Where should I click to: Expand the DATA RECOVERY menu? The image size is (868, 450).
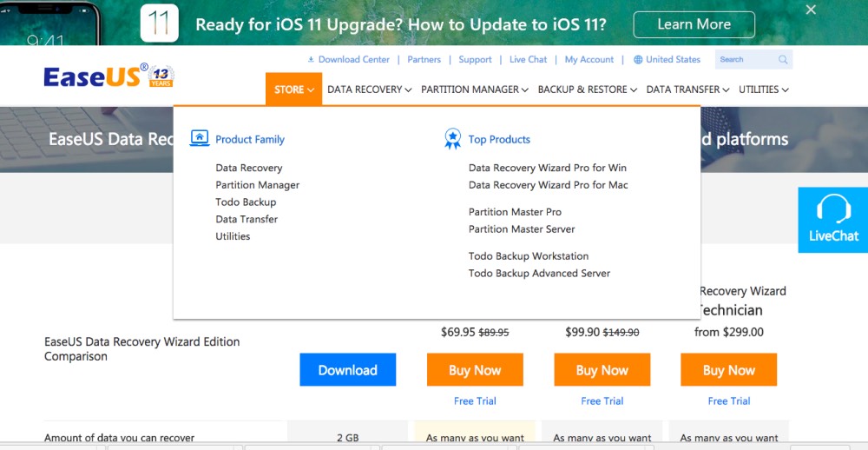coord(369,89)
